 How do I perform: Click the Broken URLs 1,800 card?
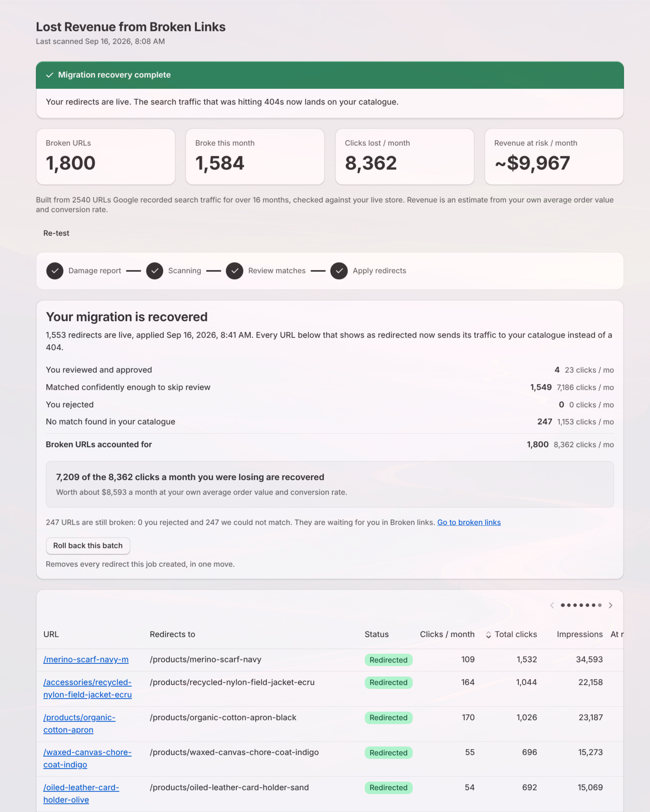click(x=106, y=157)
